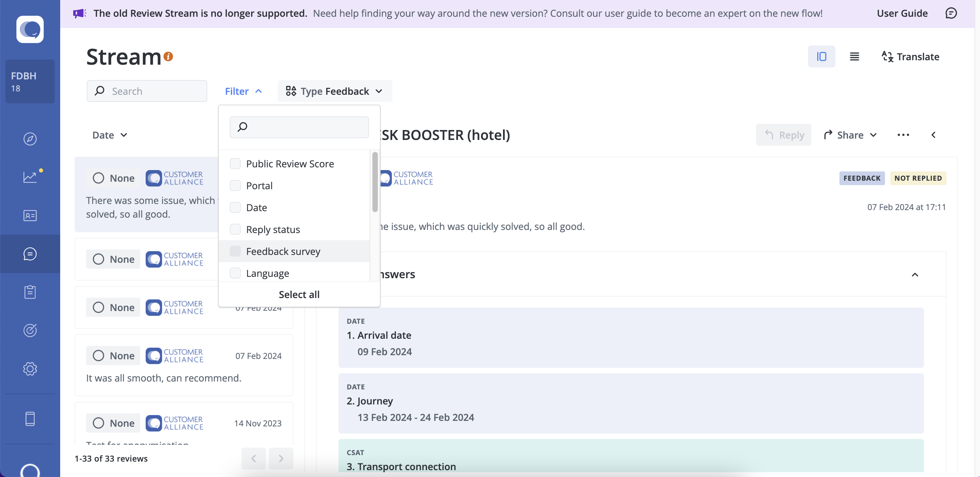Image resolution: width=980 pixels, height=477 pixels.
Task: Open the Share dropdown
Action: click(x=850, y=135)
